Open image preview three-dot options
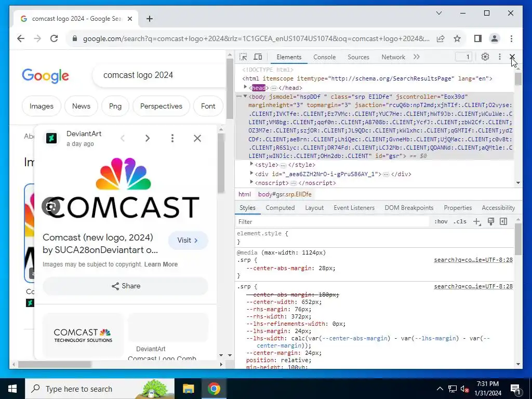Image resolution: width=532 pixels, height=399 pixels. (172, 138)
